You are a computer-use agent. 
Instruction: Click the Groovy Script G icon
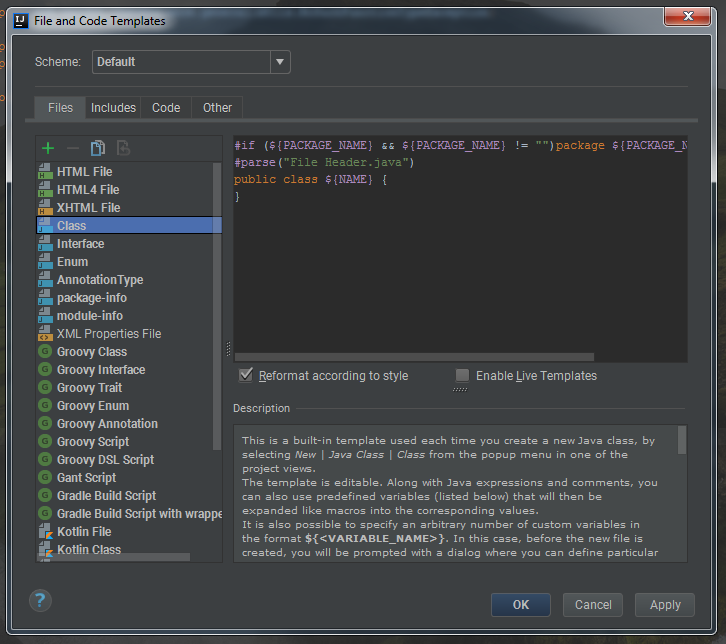[x=45, y=441]
